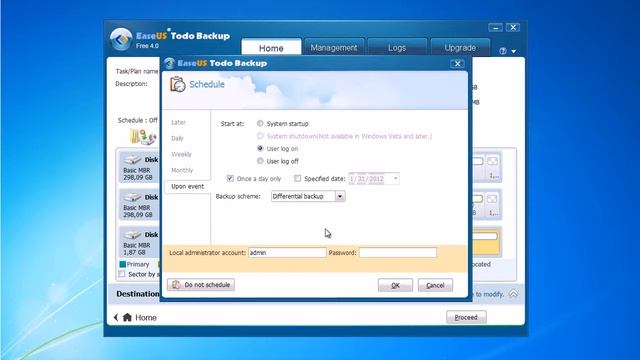Confirm the schedule with OK

[x=395, y=285]
